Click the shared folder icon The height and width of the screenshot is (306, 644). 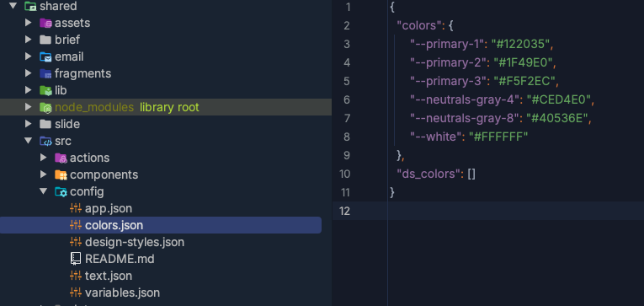tap(30, 6)
